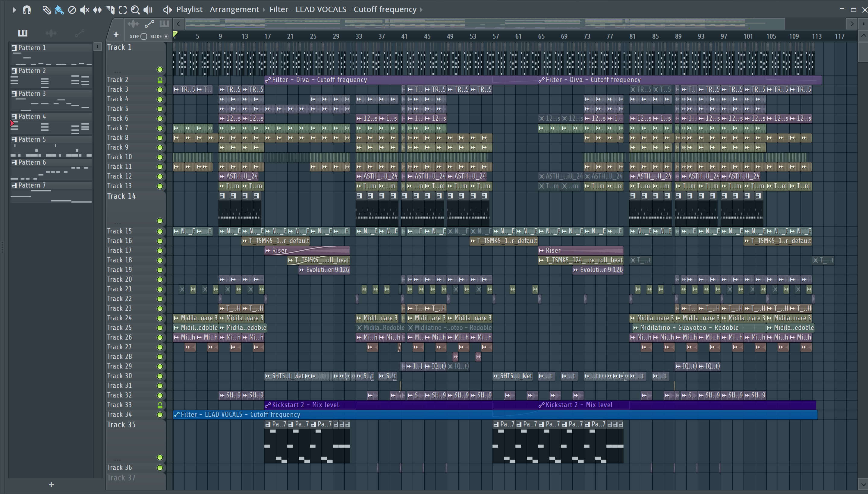Toggle the padlock on Track 33
Image resolution: width=868 pixels, height=494 pixels.
coord(160,405)
